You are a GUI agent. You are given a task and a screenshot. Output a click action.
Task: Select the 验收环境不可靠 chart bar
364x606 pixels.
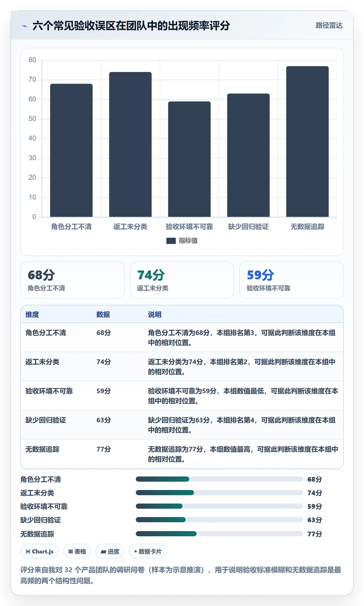point(189,159)
